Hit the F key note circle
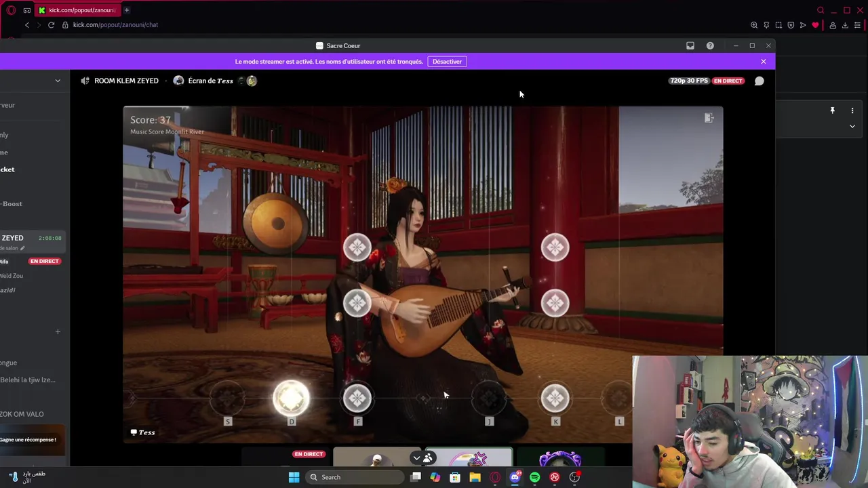868x488 pixels. click(x=357, y=398)
